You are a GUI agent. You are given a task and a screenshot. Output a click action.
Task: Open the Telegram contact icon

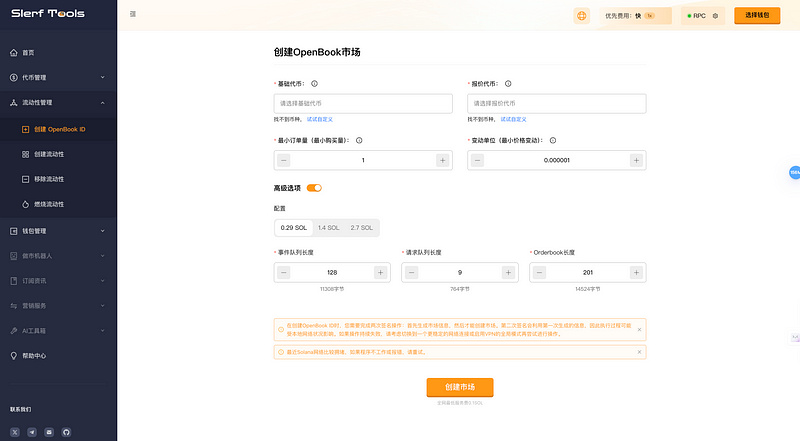32,432
